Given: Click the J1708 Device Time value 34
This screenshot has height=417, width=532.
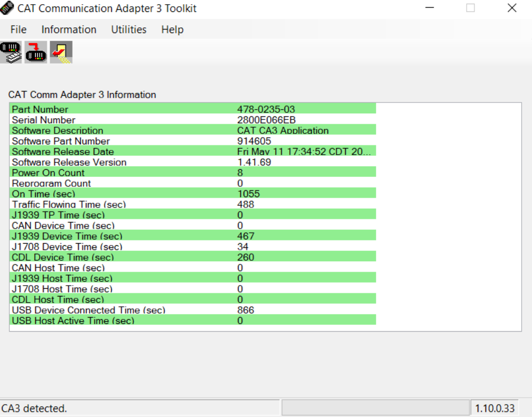Looking at the screenshot, I should pos(243,246).
